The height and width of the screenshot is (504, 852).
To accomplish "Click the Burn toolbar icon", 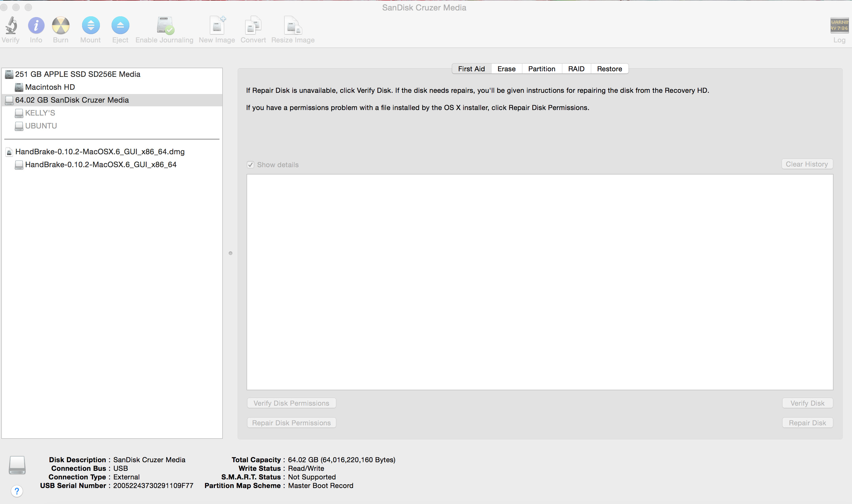I will (61, 26).
